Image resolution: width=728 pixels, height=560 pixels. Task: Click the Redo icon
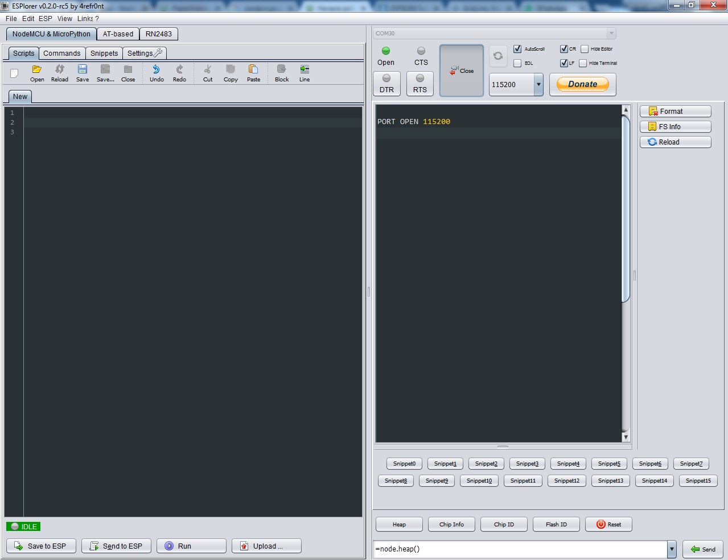tap(179, 73)
